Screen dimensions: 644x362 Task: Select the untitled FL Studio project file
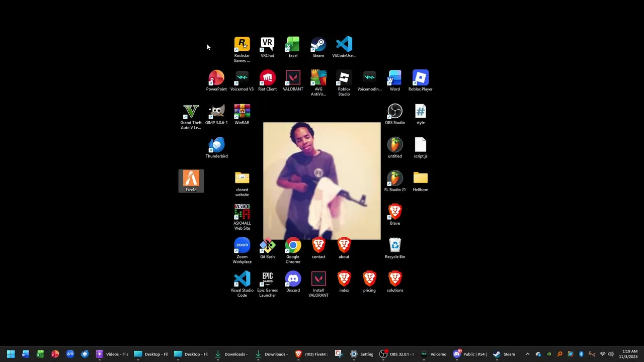(395, 148)
